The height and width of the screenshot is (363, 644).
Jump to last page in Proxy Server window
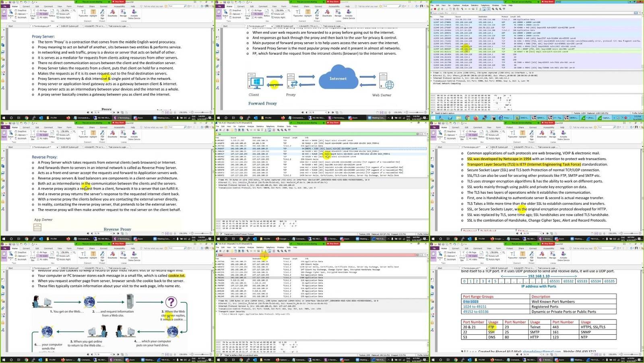pyautogui.click(x=117, y=112)
